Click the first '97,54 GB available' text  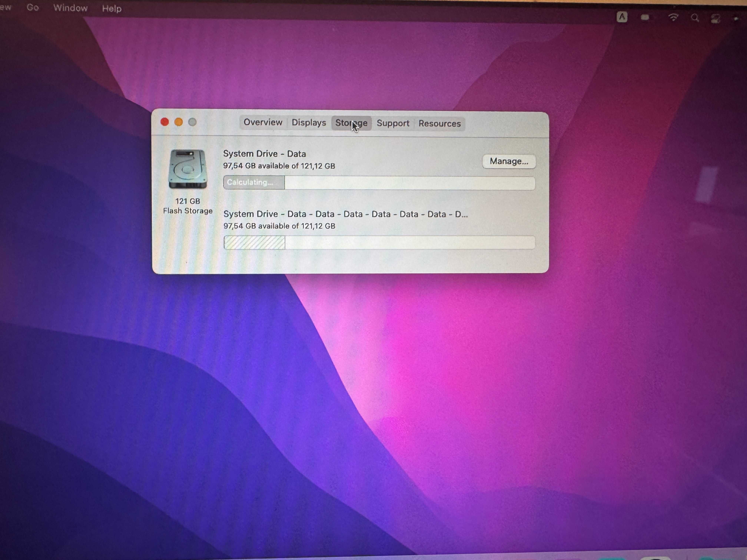click(279, 166)
